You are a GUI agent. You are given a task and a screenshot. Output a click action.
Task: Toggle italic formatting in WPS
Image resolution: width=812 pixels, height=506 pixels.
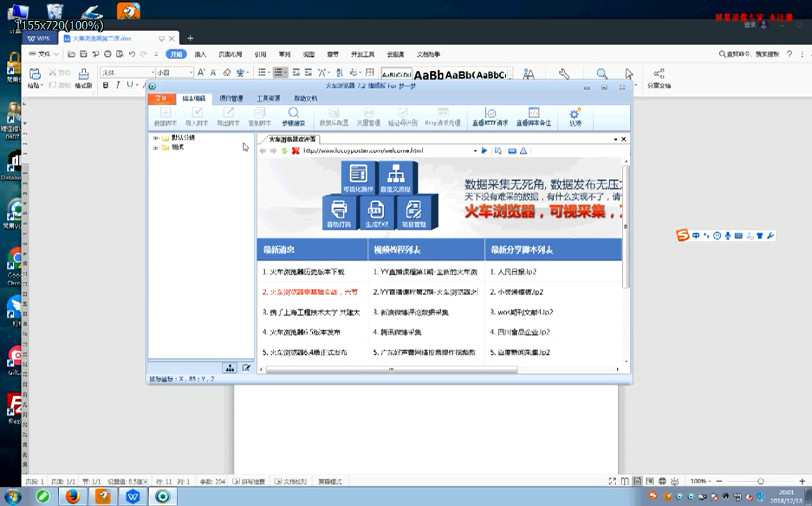click(x=118, y=85)
